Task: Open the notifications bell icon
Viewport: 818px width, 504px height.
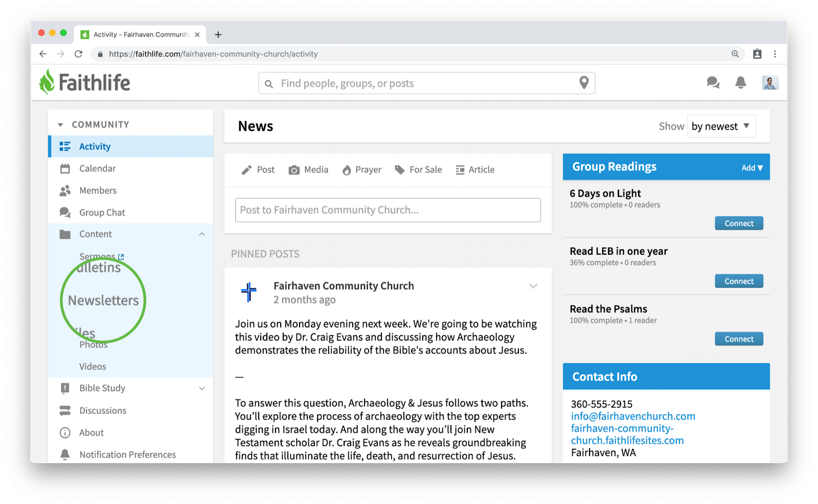Action: [740, 82]
